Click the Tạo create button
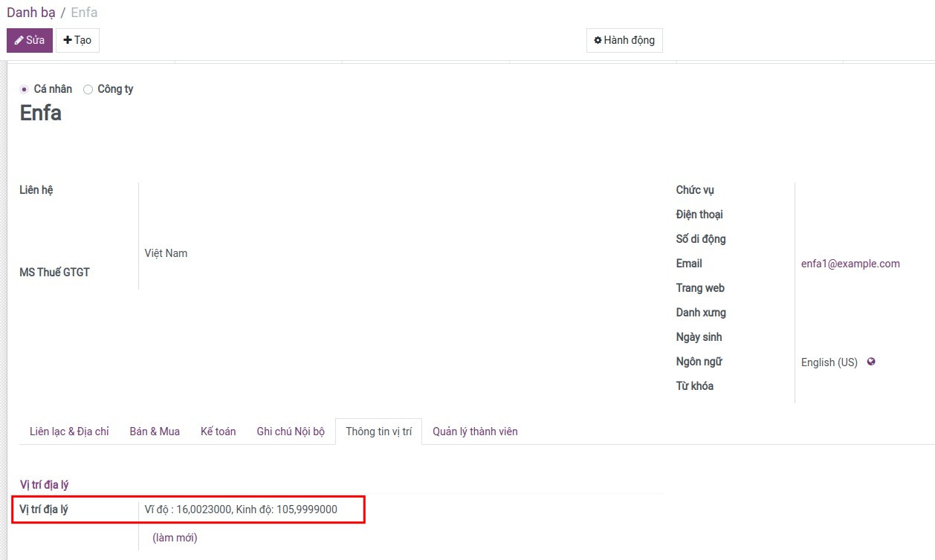Viewport: 935px width, 560px height. coord(77,40)
